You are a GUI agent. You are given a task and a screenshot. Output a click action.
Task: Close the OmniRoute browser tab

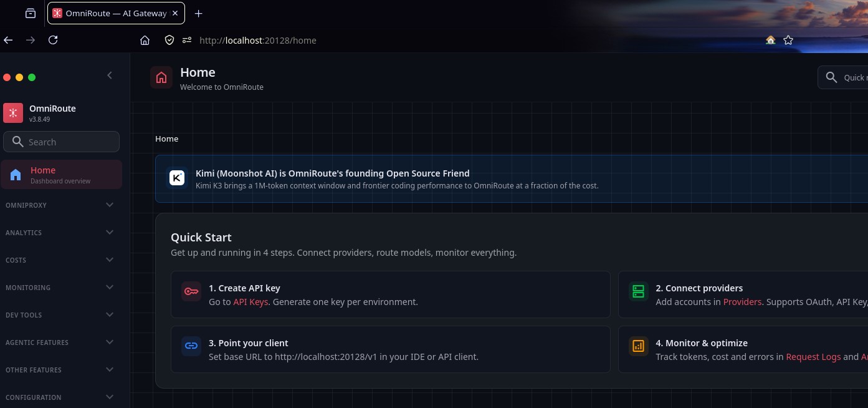(175, 13)
